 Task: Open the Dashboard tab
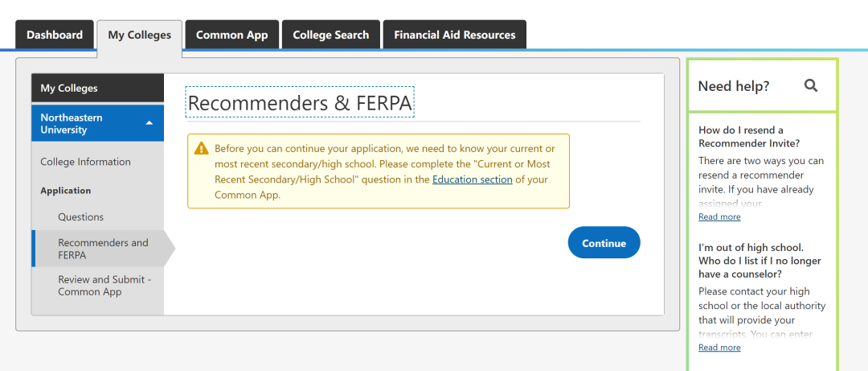click(55, 35)
